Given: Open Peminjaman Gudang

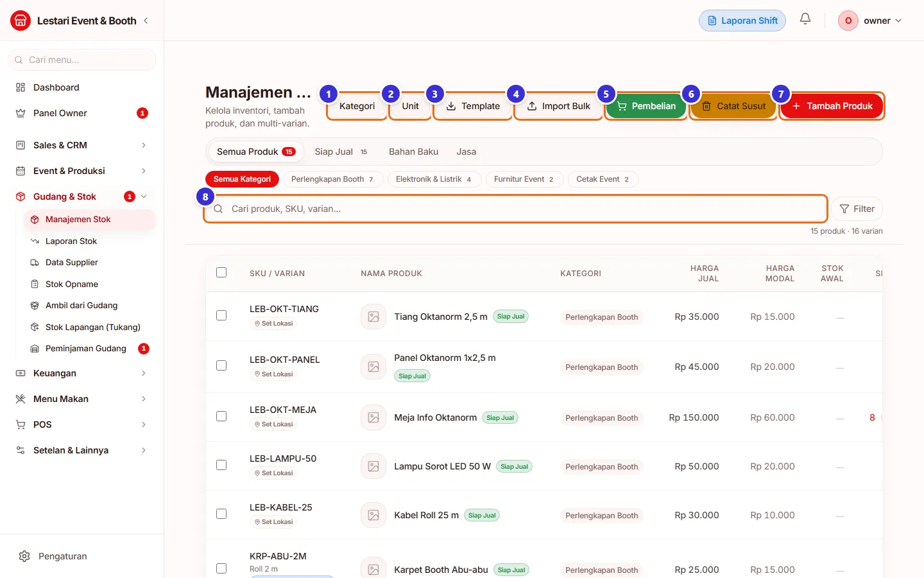Looking at the screenshot, I should click(90, 348).
